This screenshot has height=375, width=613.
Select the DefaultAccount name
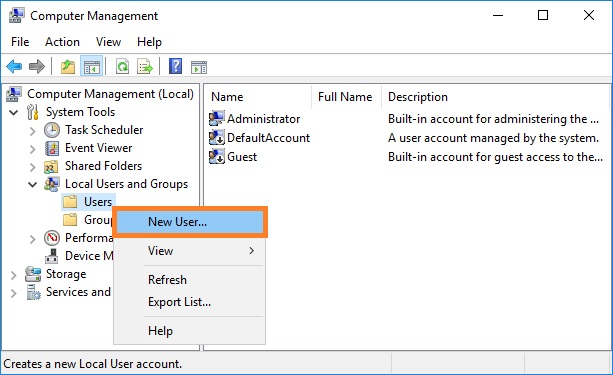pos(268,138)
